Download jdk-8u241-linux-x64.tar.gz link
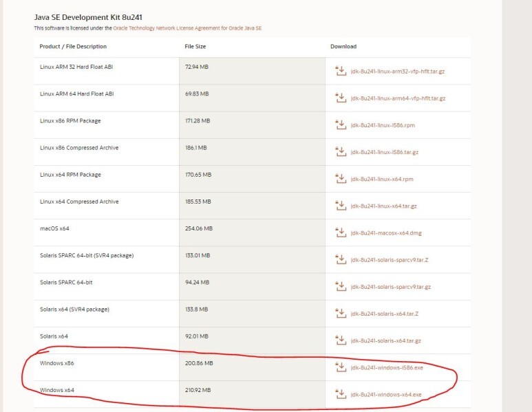The height and width of the screenshot is (412, 532). coord(384,206)
